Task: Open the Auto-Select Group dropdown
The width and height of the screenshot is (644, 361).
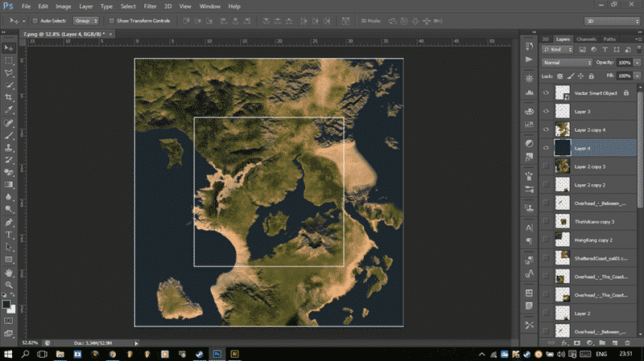Action: [86, 20]
